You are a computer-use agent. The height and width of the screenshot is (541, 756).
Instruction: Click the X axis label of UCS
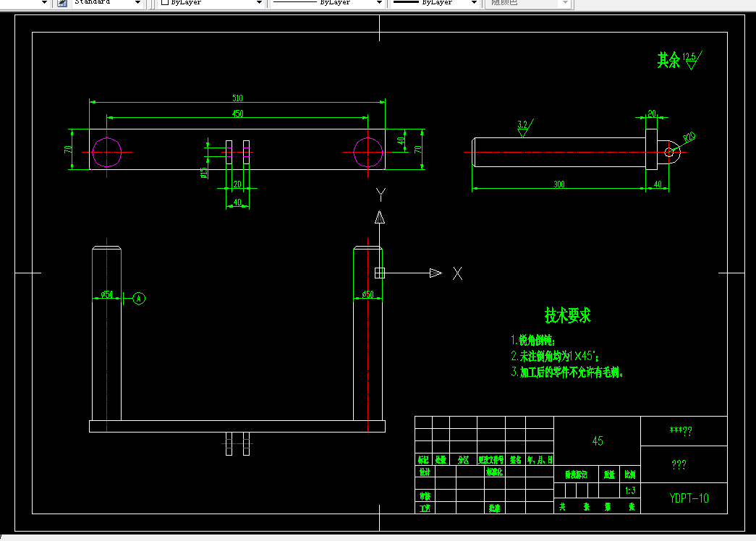(457, 274)
